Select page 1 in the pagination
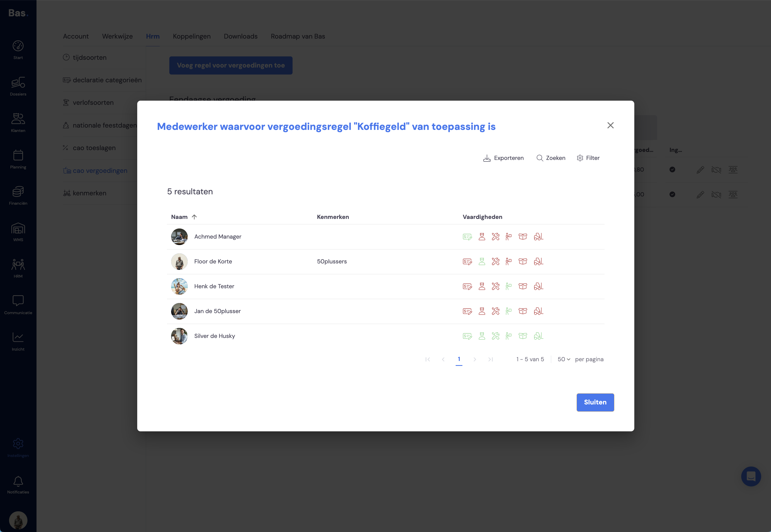 coord(459,359)
